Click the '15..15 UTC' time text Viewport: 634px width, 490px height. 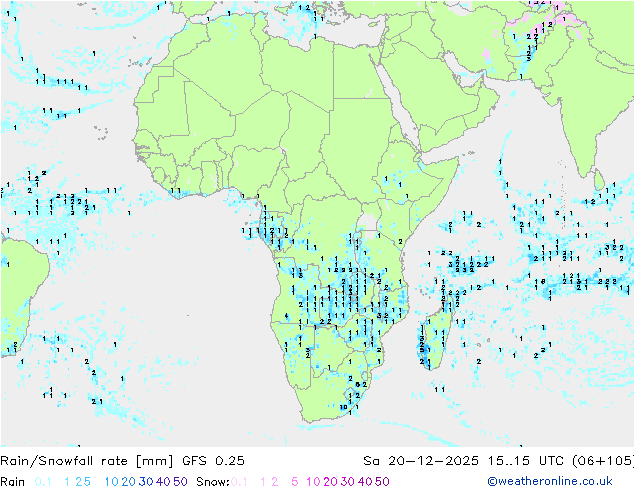(x=525, y=460)
